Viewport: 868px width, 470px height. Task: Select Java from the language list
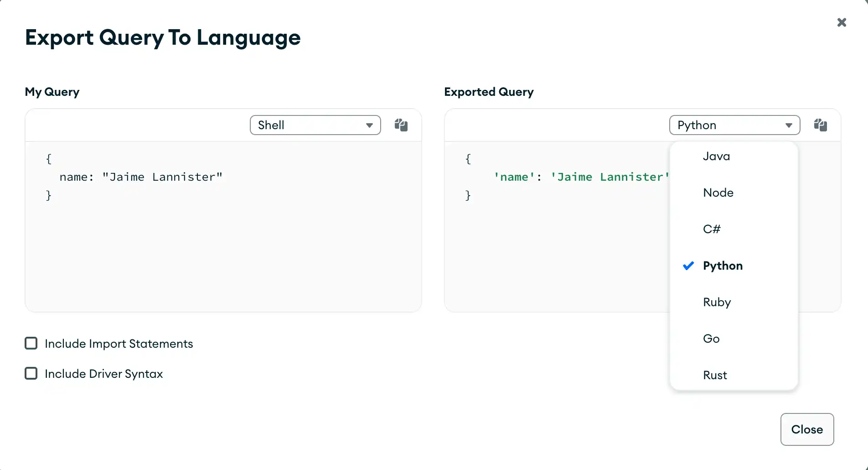tap(717, 156)
